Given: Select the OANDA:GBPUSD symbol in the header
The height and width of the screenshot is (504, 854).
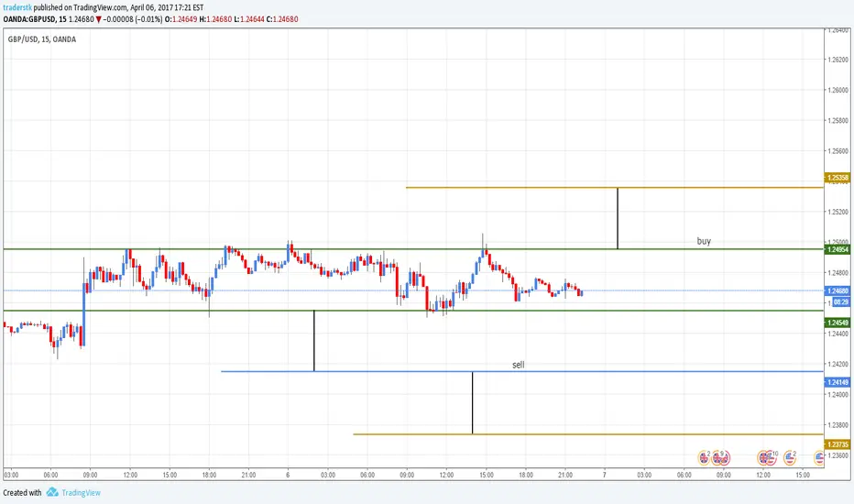Looking at the screenshot, I should pos(27,19).
